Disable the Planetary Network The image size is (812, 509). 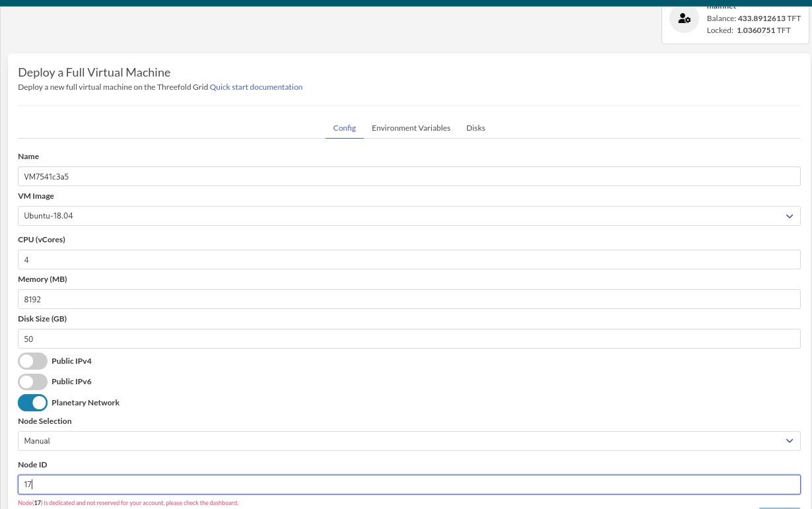(x=32, y=402)
